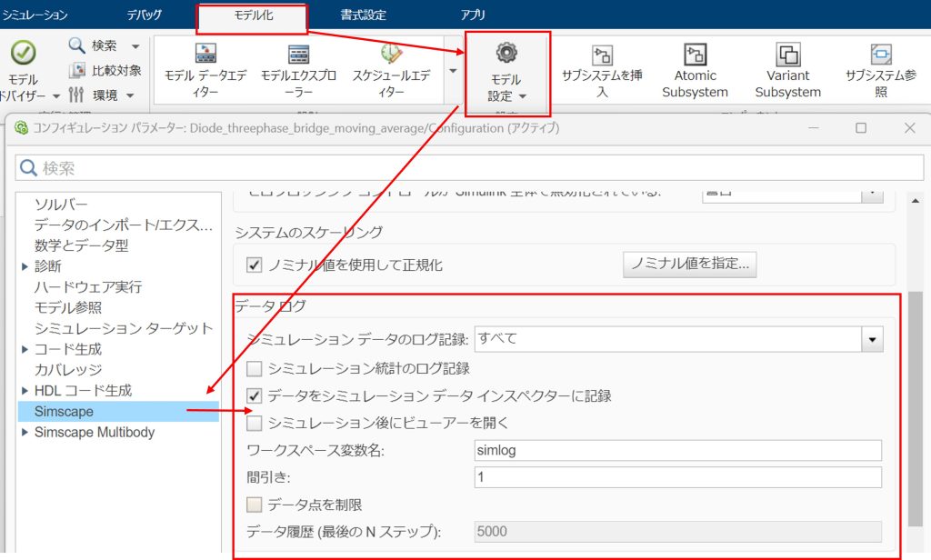Enable シミュレーション統計のログ記録 checkbox
The width and height of the screenshot is (931, 560).
pyautogui.click(x=255, y=369)
